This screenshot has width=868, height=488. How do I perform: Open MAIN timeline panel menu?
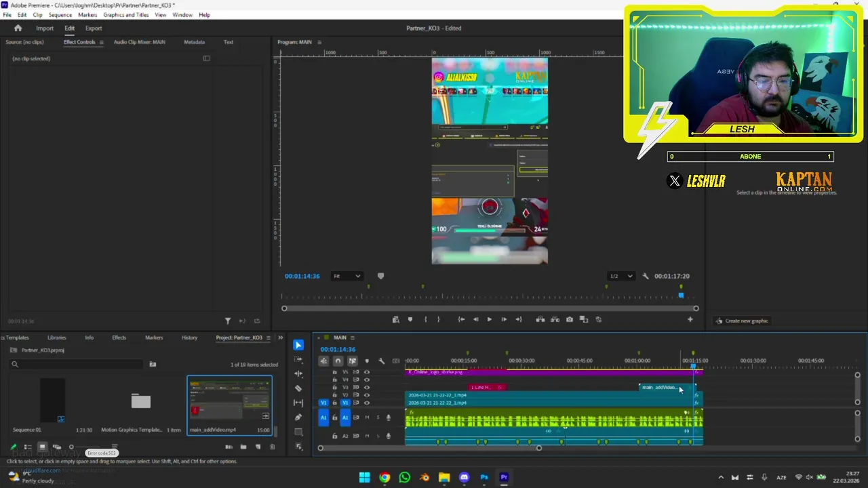point(354,338)
